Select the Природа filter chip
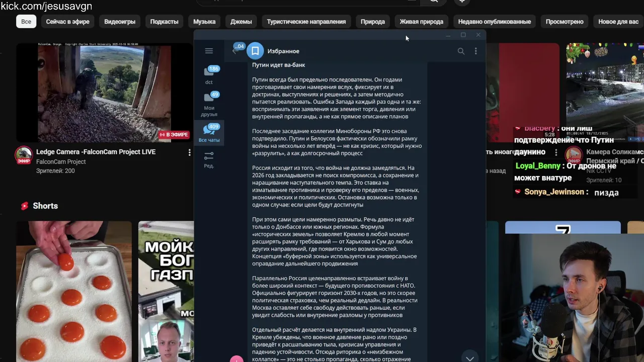 (373, 22)
